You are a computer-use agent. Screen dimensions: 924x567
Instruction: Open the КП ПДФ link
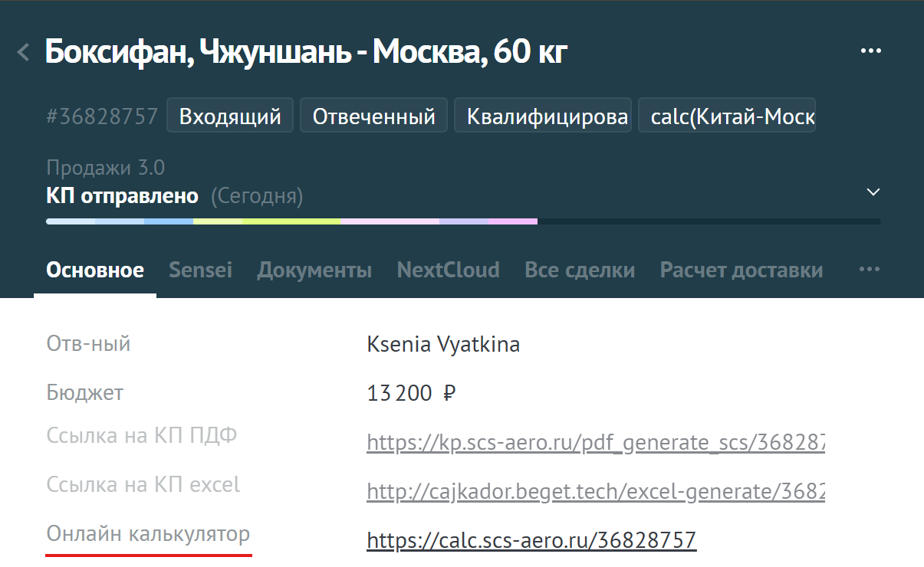click(x=595, y=442)
